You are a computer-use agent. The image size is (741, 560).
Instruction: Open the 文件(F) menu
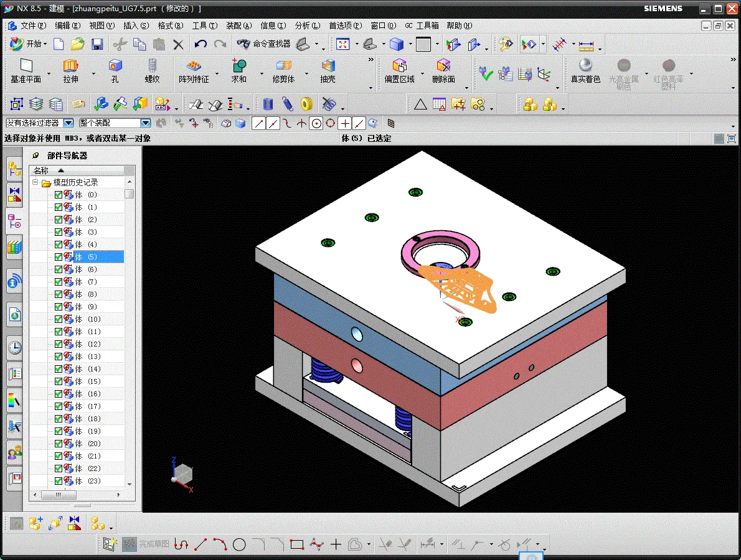(x=33, y=26)
